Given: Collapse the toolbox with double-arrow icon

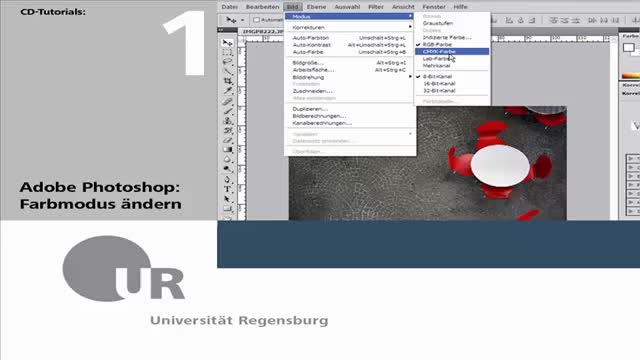Looking at the screenshot, I should [221, 30].
